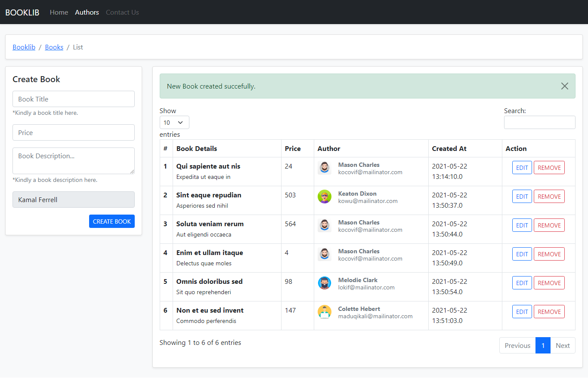Click price value 147
Viewport: 588px width, 378px height.
[x=291, y=310]
